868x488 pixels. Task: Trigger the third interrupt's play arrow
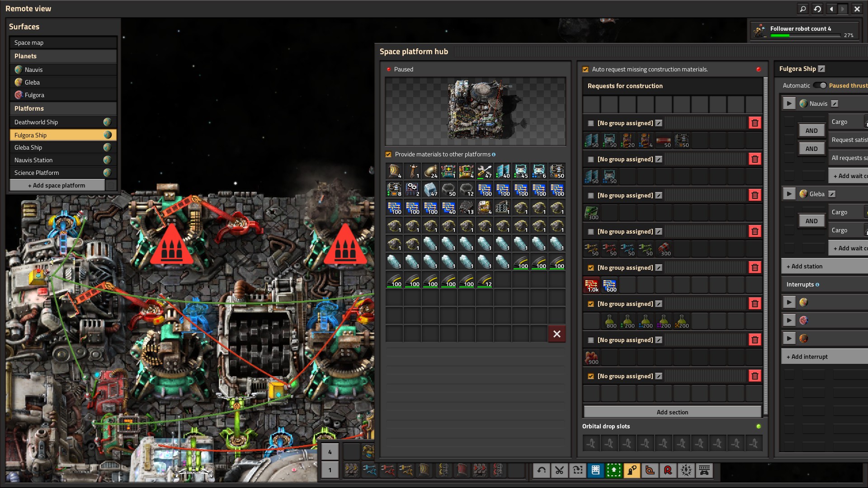(789, 338)
